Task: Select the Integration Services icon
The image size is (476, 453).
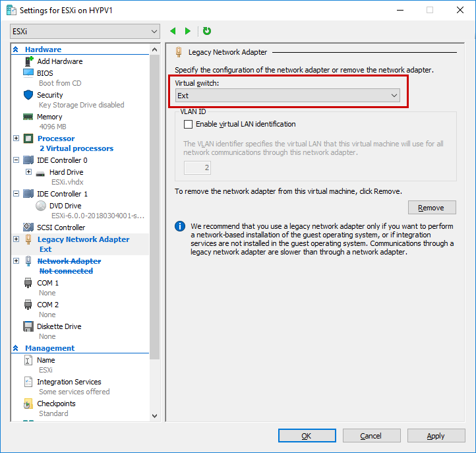Action: [28, 382]
